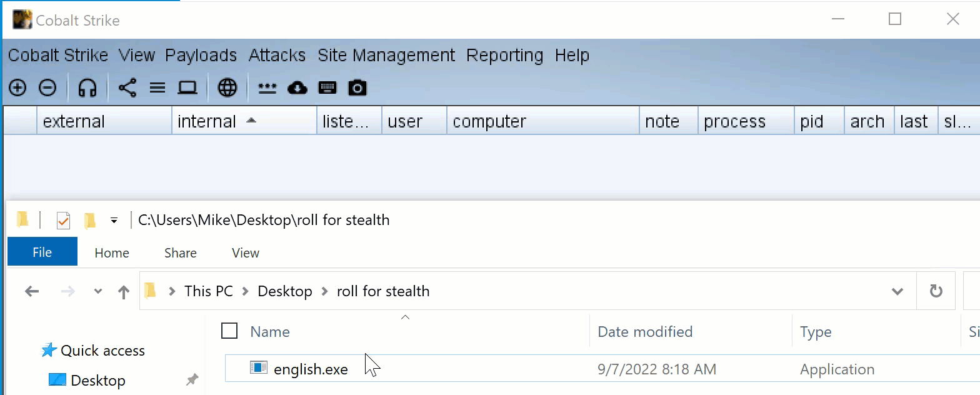Click Desktop in the address breadcrumb
This screenshot has height=395, width=980.
(x=285, y=291)
